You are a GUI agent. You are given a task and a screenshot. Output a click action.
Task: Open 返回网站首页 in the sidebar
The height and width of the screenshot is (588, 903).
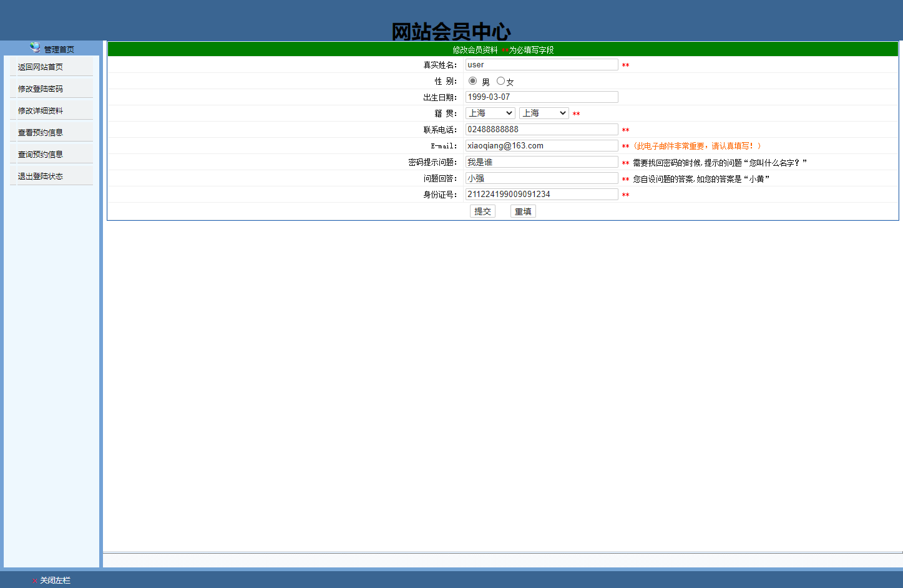coord(41,67)
